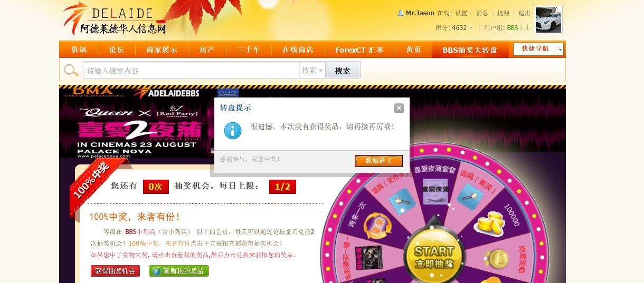The height and width of the screenshot is (283, 644).
Task: Expand the 快捷导航 dropdown
Action: [560, 49]
